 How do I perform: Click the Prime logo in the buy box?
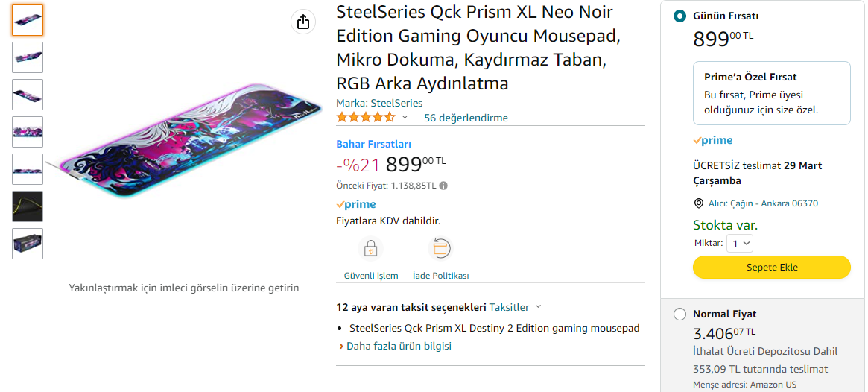713,140
